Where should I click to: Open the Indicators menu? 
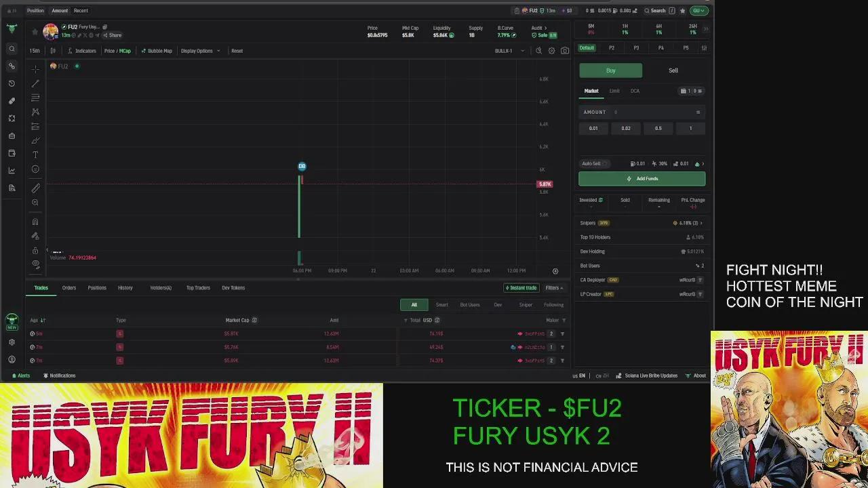(x=82, y=51)
